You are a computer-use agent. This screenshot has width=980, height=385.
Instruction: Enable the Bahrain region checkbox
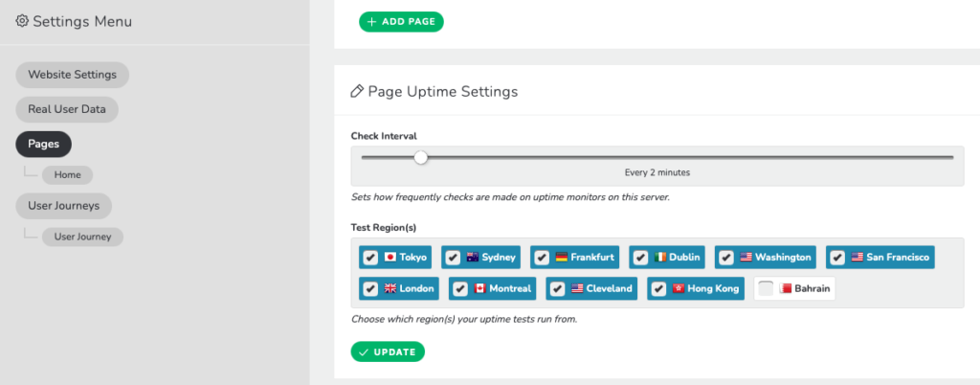[766, 289]
